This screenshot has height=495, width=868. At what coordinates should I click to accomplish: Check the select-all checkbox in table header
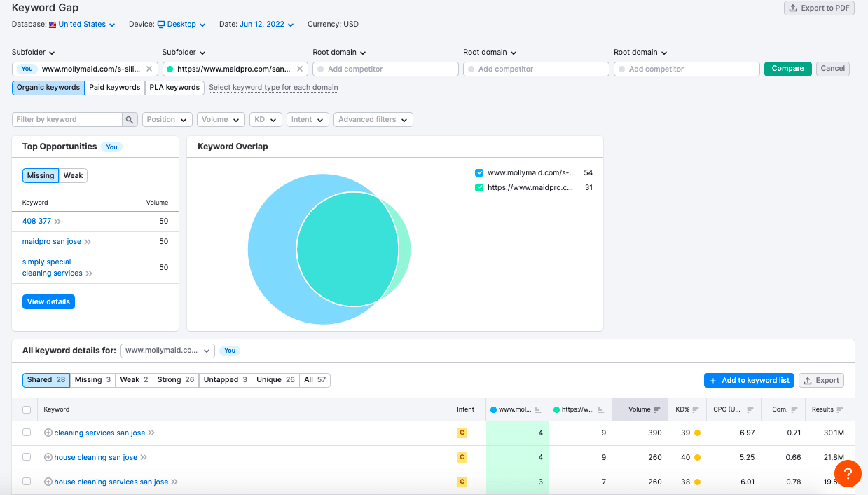tap(26, 409)
